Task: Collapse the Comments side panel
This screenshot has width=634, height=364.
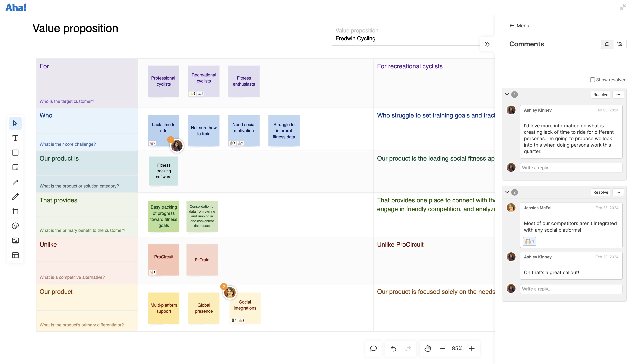Action: pos(487,44)
